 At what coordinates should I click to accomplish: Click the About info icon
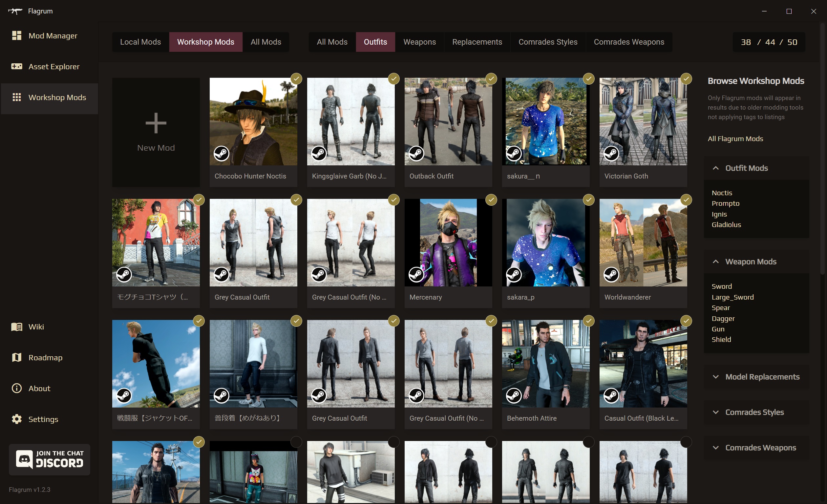click(16, 388)
